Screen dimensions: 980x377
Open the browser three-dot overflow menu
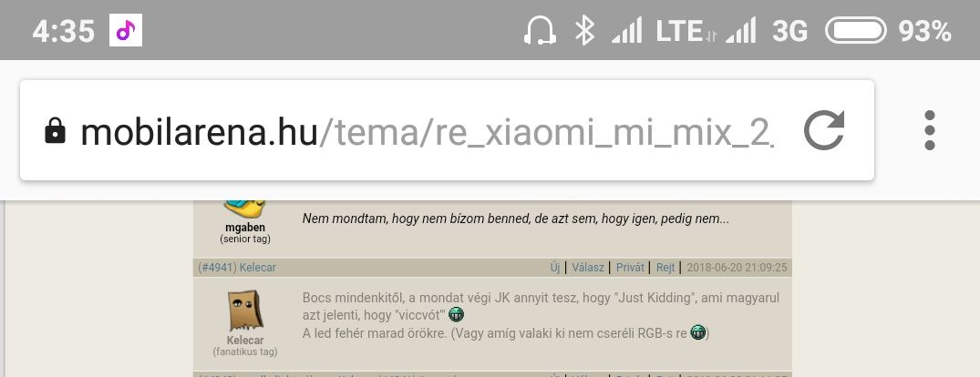pyautogui.click(x=929, y=130)
